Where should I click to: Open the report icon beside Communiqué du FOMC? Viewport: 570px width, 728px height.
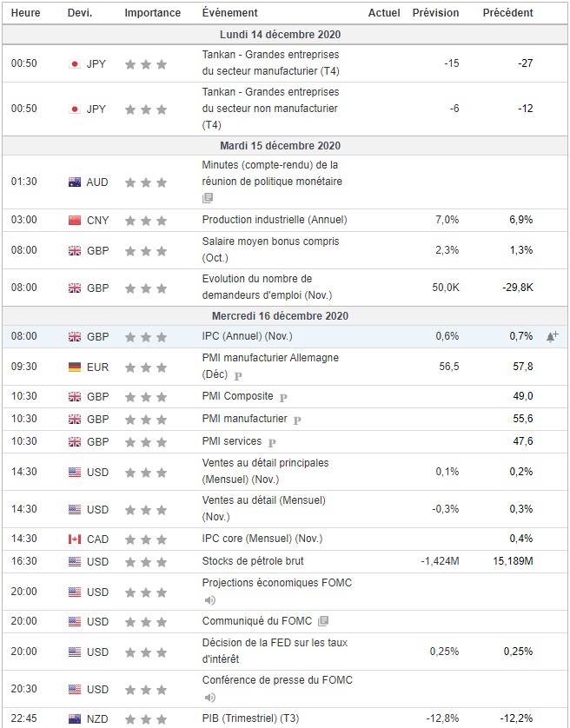click(x=323, y=621)
